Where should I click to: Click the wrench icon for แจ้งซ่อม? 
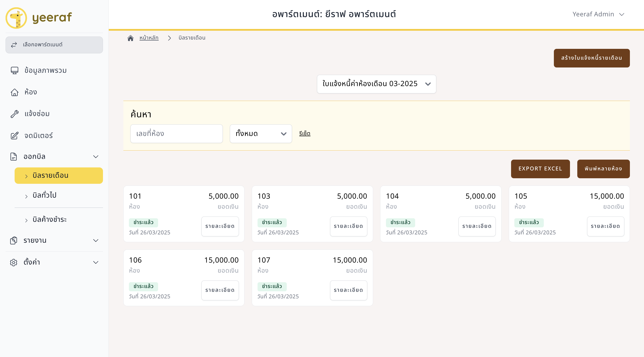15,114
